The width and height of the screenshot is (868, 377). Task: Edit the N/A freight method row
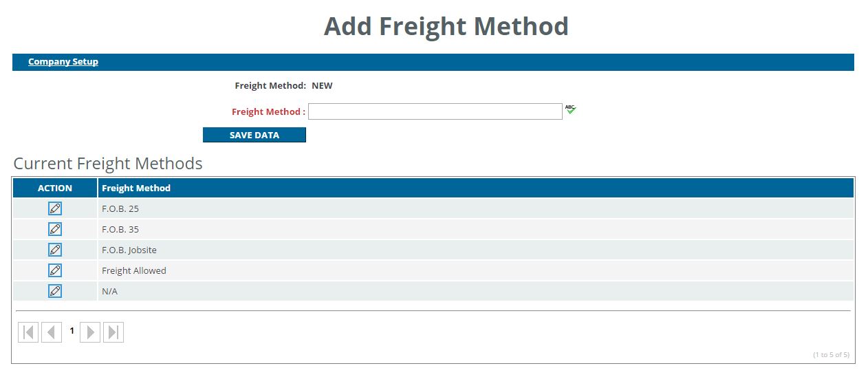point(55,291)
